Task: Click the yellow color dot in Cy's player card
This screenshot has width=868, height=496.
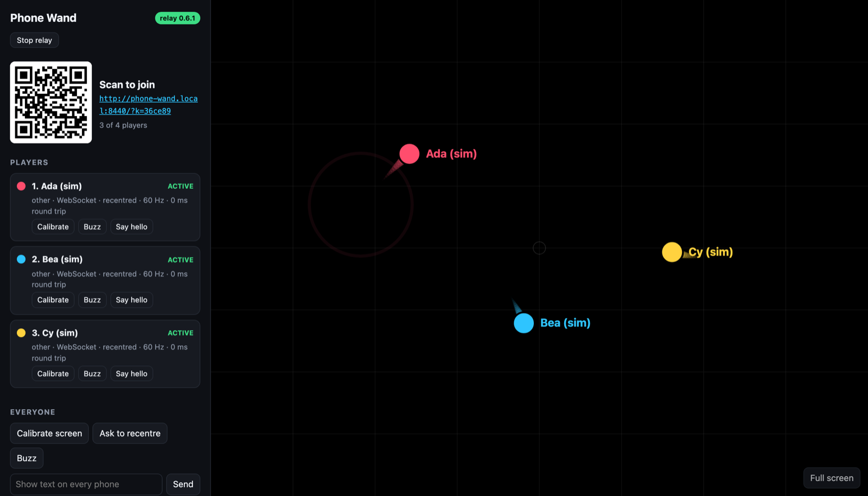Action: [21, 333]
